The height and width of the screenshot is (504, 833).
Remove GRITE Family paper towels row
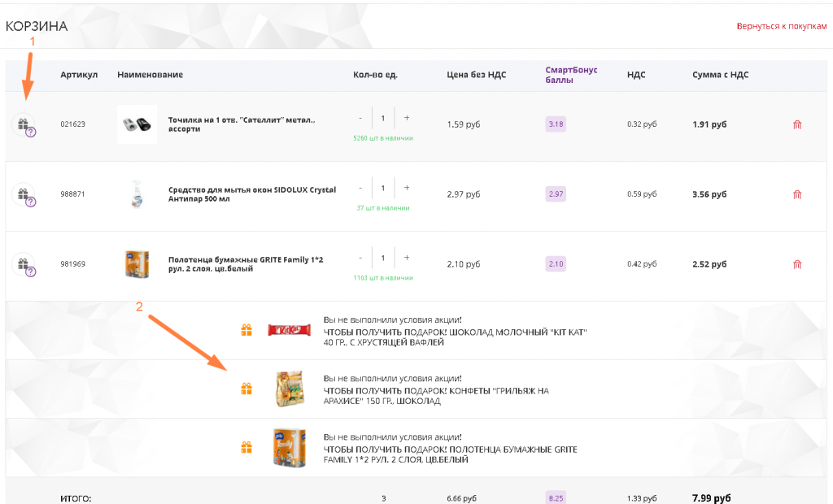click(797, 264)
